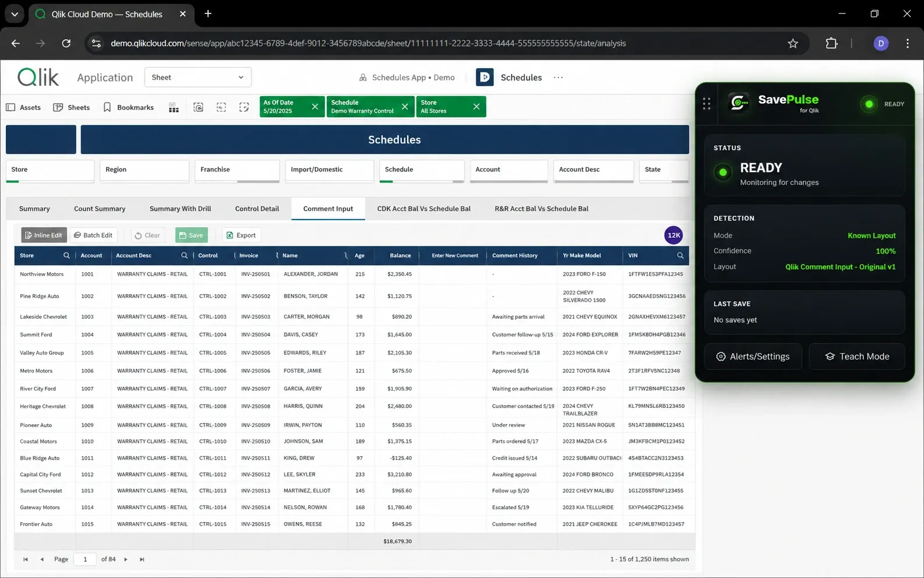The image size is (924, 578).
Task: Open the Account Desc filter pane
Action: click(593, 171)
